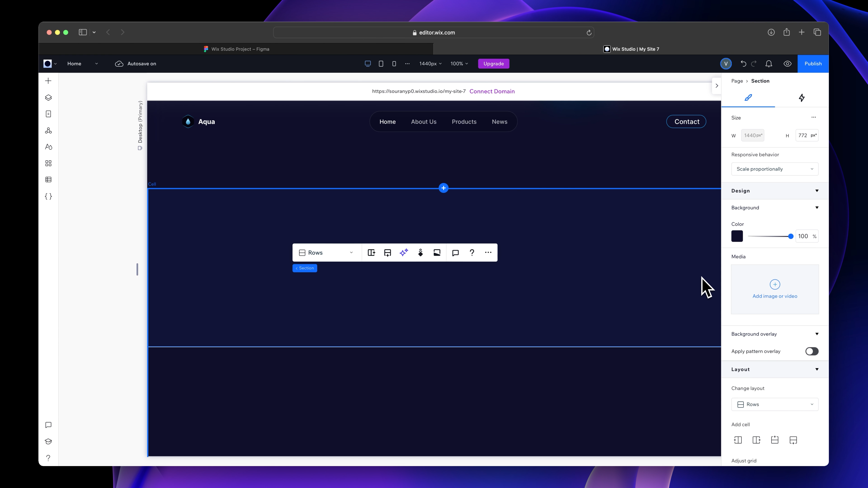Switch to the News navigation item
Image resolution: width=868 pixels, height=488 pixels.
point(500,122)
